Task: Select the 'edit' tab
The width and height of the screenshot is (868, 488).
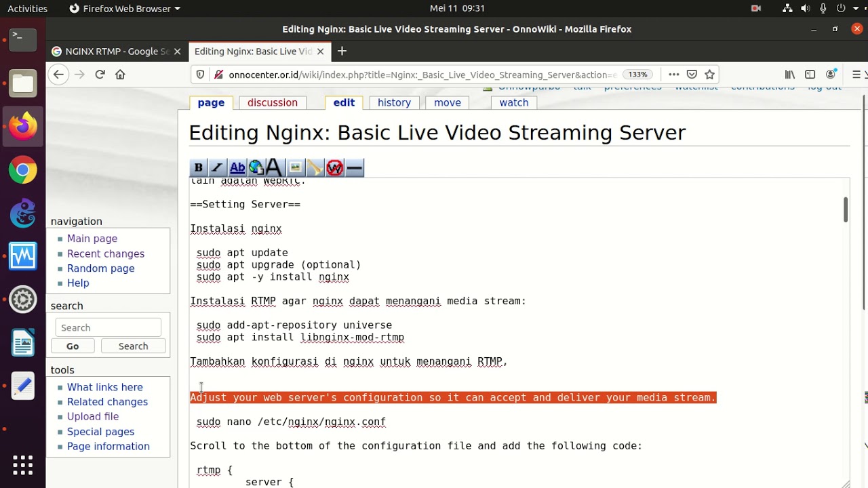Action: (x=344, y=102)
